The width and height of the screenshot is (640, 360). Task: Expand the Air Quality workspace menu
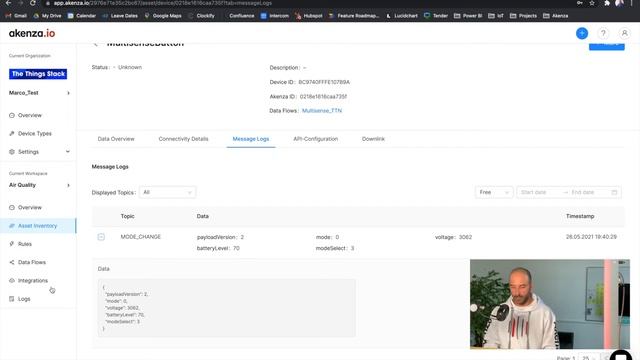coord(39,185)
